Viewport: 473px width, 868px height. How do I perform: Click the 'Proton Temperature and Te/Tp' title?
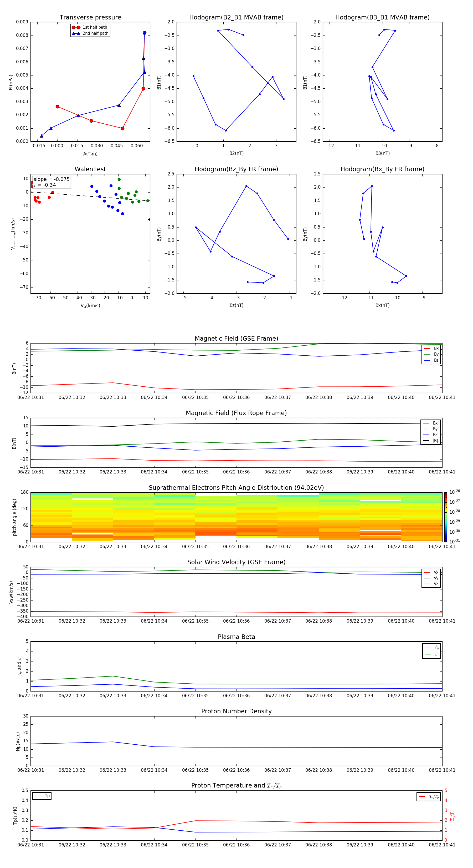tap(236, 786)
